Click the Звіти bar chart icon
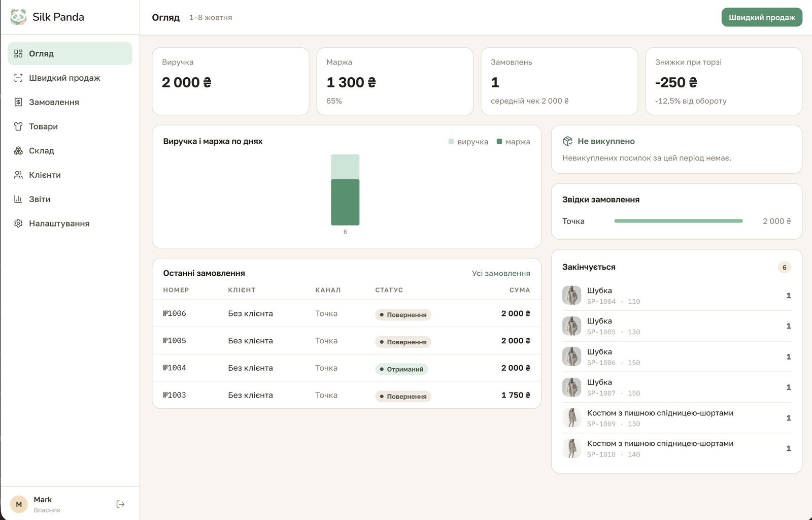Screen dimensions: 812x520 tap(18, 199)
